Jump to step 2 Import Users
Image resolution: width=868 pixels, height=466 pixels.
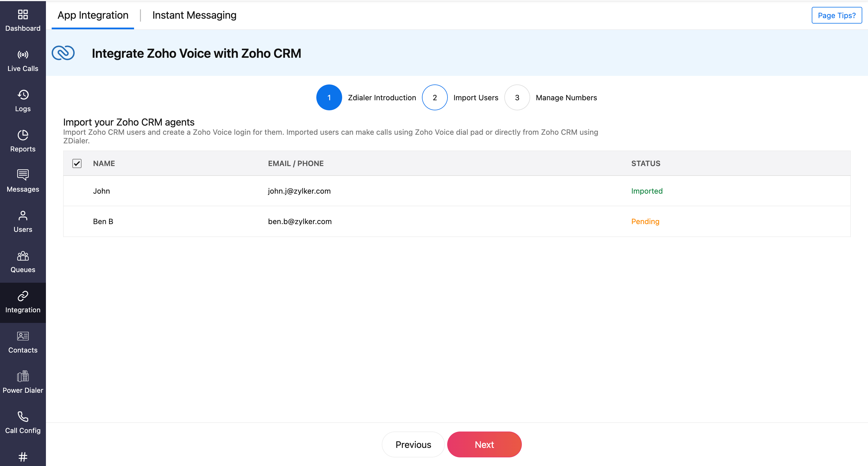[435, 97]
